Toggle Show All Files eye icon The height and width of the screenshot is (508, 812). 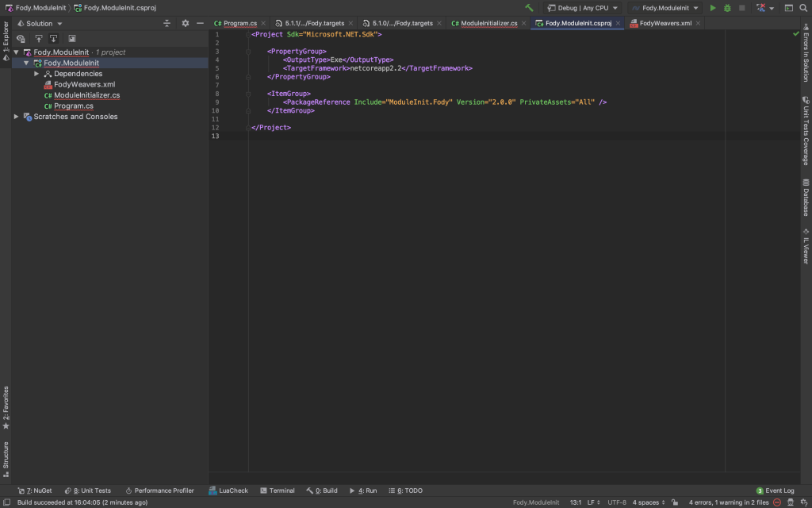(21, 38)
